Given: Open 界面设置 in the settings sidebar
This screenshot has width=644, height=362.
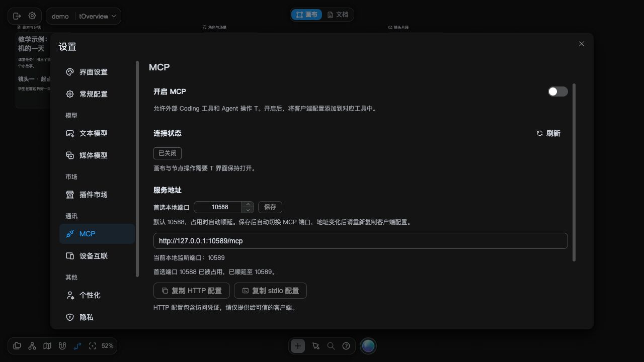Looking at the screenshot, I should (x=97, y=72).
